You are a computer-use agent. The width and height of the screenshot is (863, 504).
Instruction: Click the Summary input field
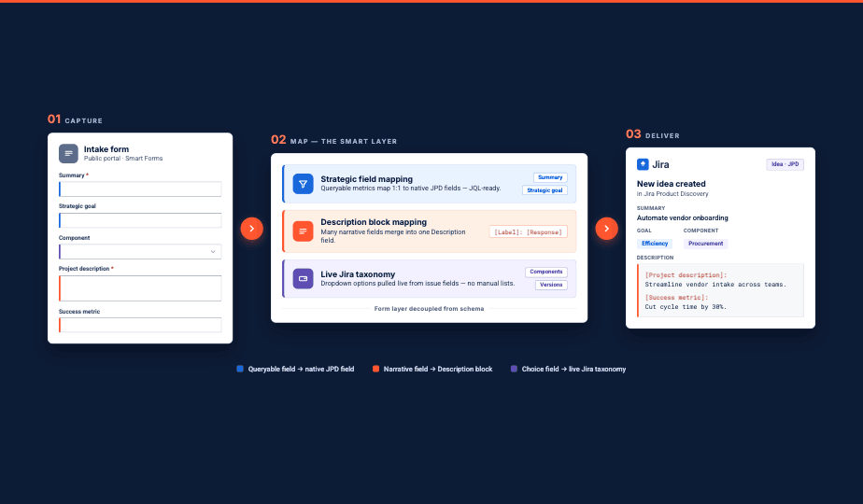tap(140, 189)
